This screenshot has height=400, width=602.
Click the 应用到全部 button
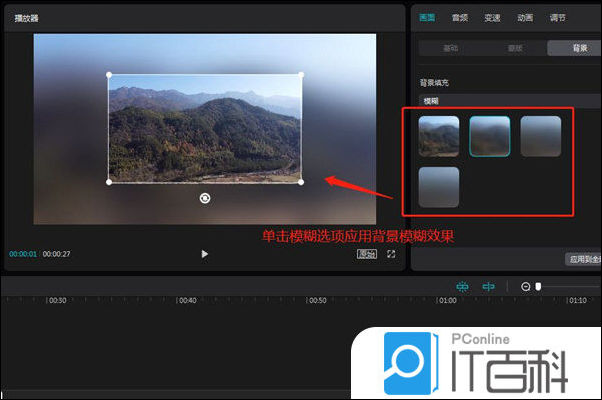[584, 259]
